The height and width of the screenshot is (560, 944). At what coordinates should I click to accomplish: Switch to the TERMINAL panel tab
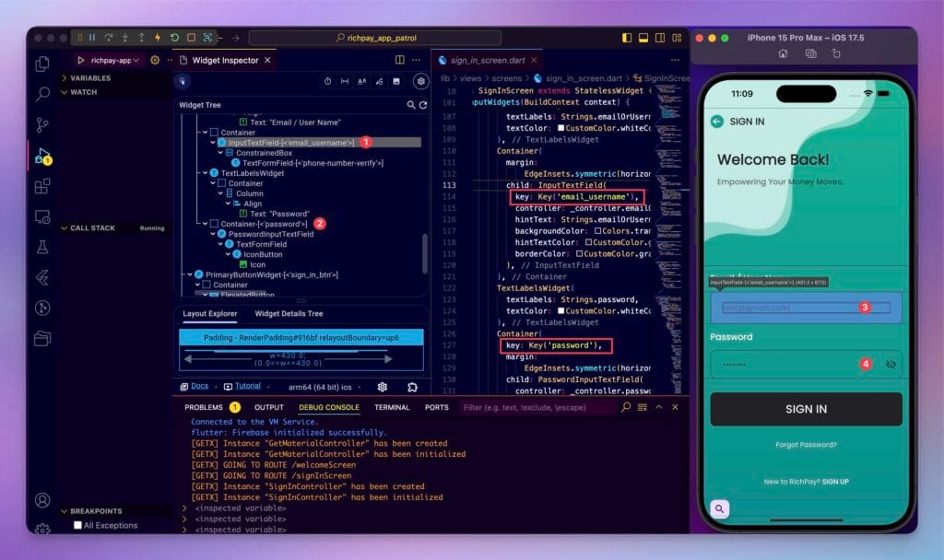point(392,407)
